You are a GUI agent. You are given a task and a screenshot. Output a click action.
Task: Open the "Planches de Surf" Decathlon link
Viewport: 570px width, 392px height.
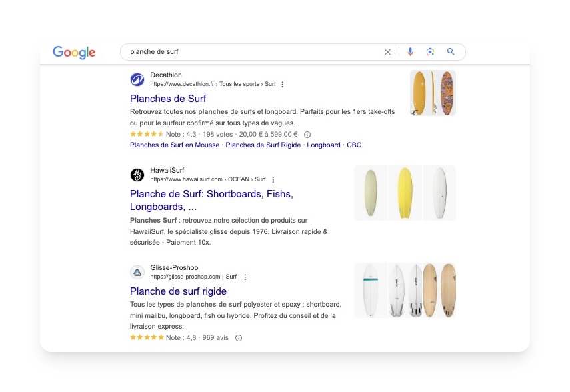(168, 99)
